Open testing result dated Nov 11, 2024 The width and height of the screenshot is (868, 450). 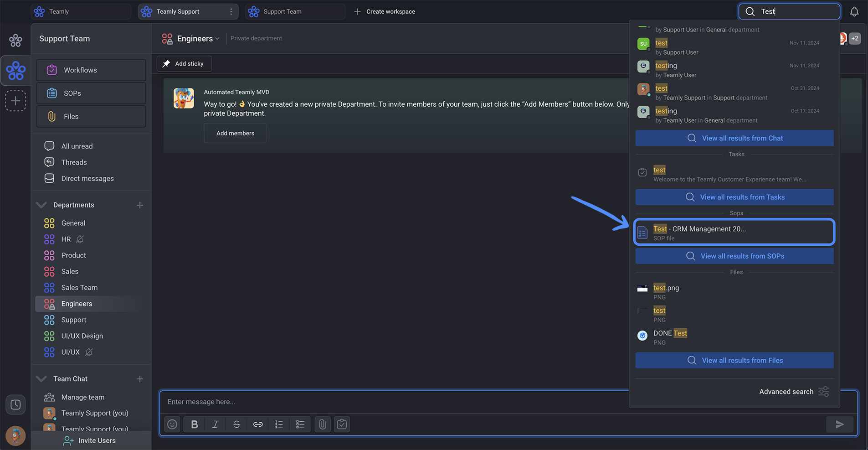tap(734, 70)
